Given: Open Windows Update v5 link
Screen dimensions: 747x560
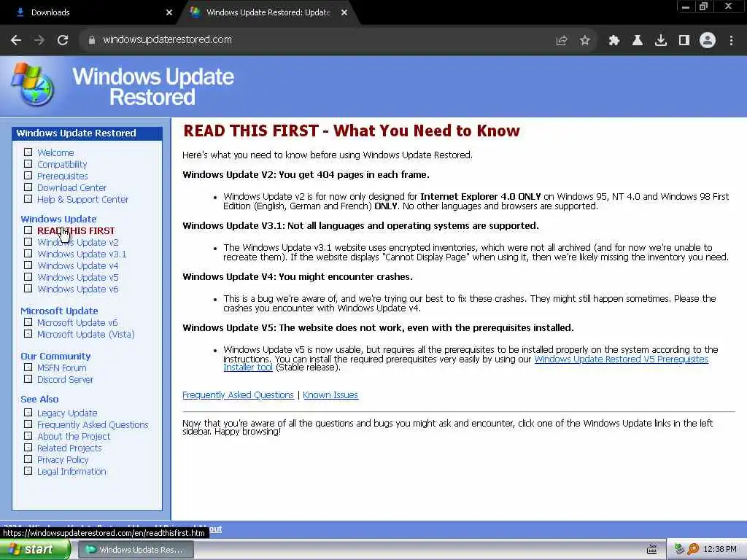Looking at the screenshot, I should point(77,277).
